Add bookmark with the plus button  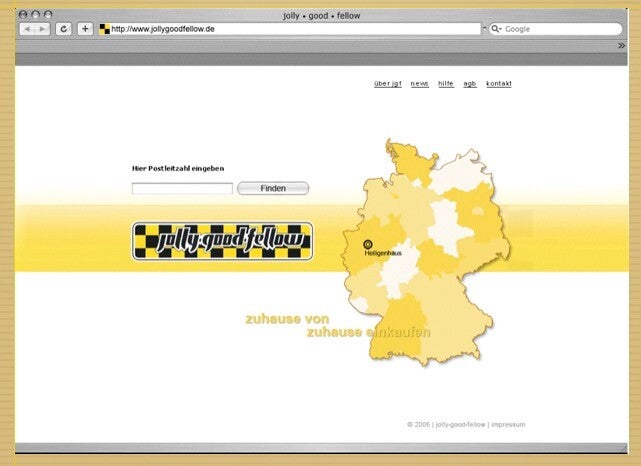tap(85, 29)
